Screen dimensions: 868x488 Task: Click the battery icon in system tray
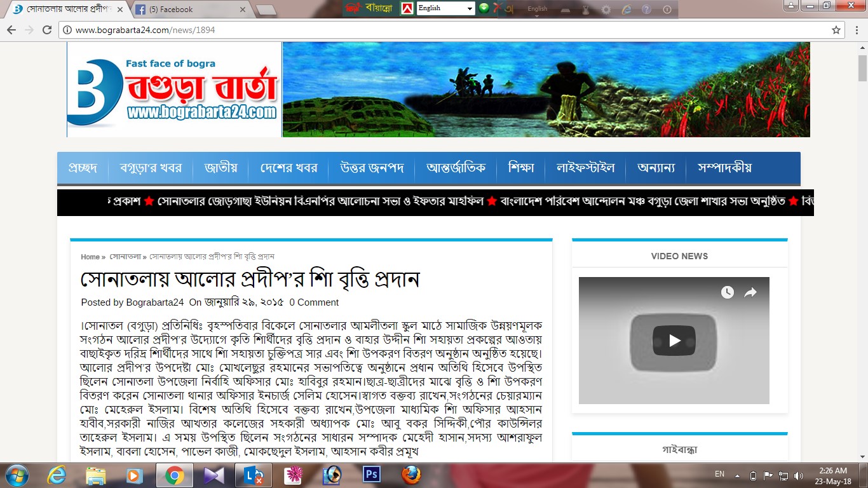[x=754, y=475]
